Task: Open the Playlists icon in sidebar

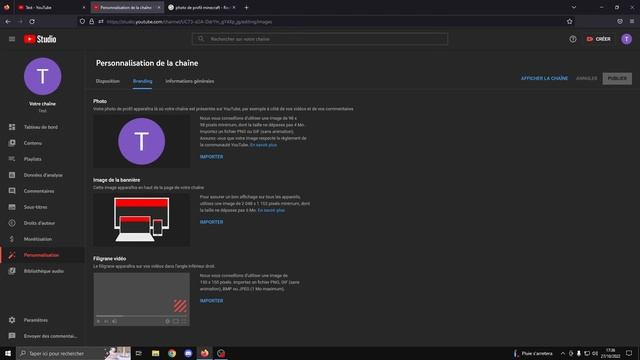Action: coord(12,159)
